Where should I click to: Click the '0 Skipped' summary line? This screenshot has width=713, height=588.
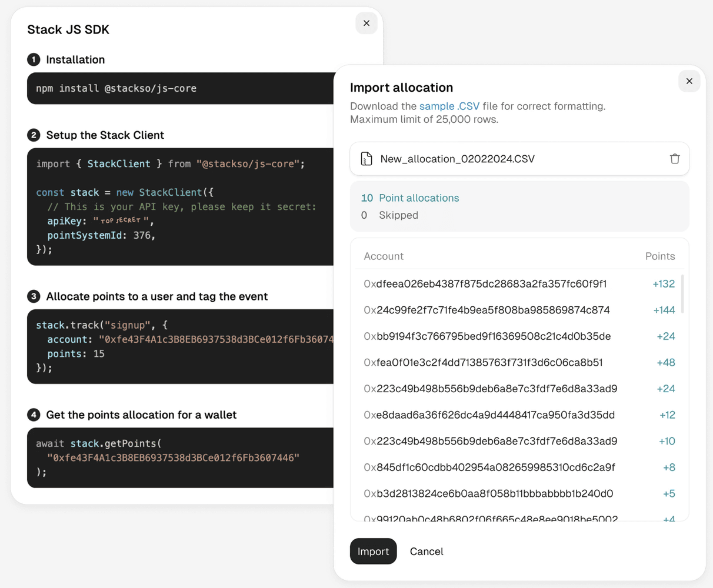coord(389,215)
